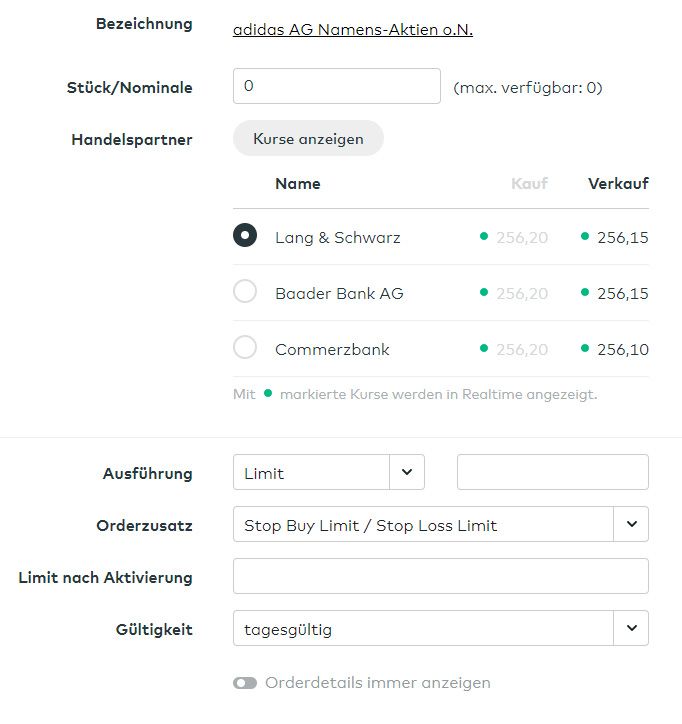Choose Baader Bank AG as trading partner

click(x=245, y=292)
